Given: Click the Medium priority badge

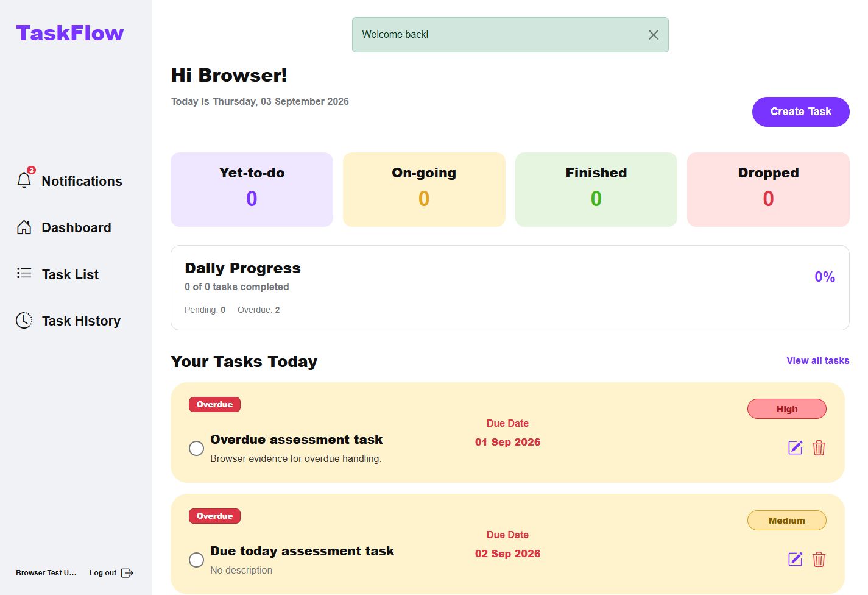Looking at the screenshot, I should tap(787, 521).
